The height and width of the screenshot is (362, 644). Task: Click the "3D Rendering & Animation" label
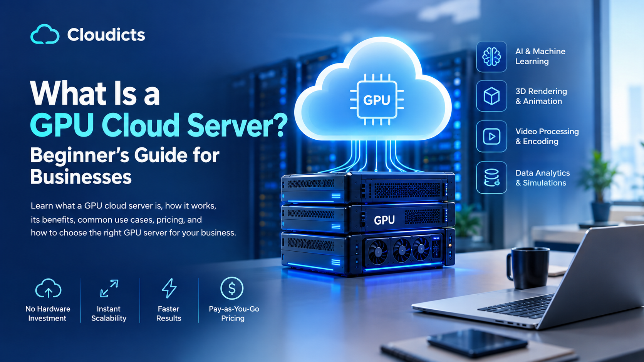(x=541, y=96)
